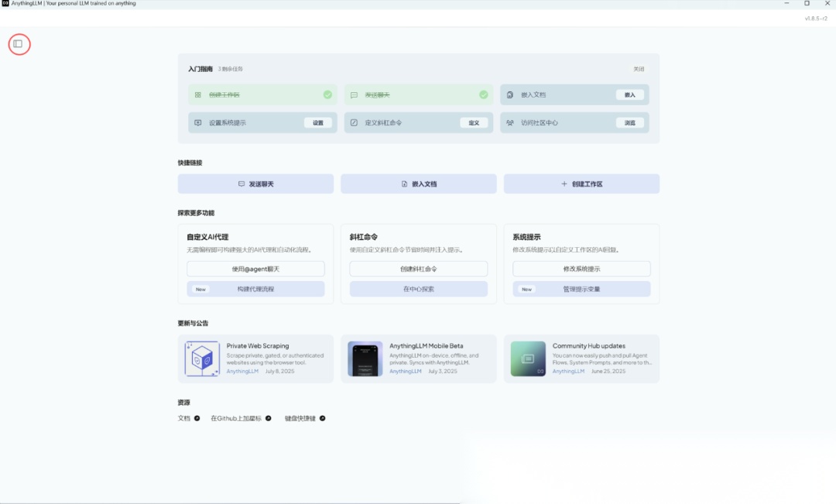
Task: Open the 文档 resource link
Action: pyautogui.click(x=189, y=418)
